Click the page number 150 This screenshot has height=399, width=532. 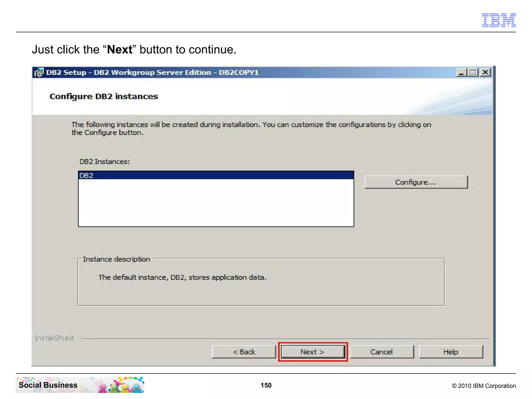(266, 385)
